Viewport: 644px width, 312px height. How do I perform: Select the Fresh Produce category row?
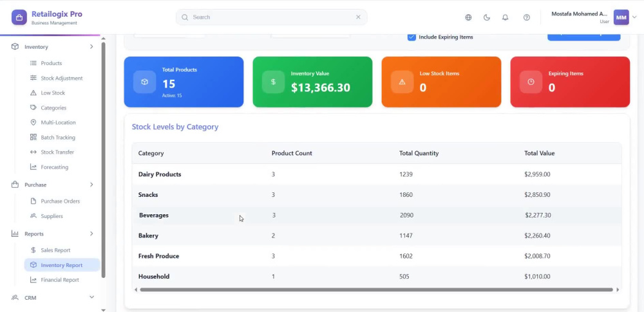(x=377, y=256)
